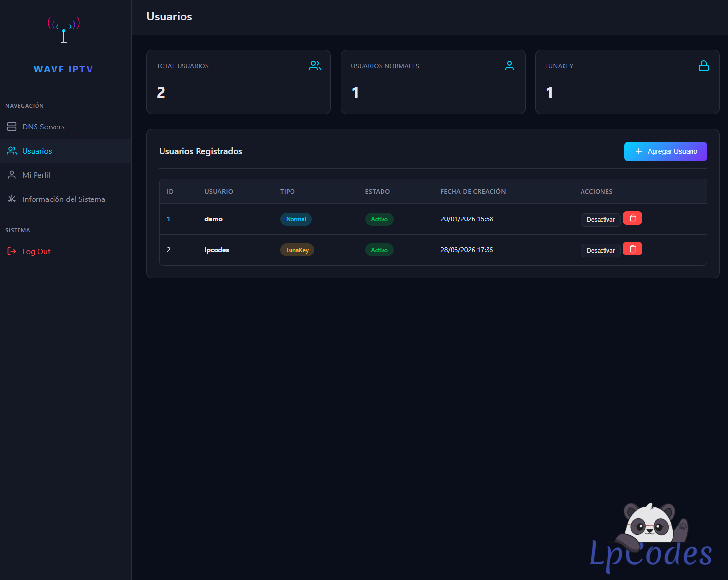Viewport: 728px width, 580px height.
Task: Select username lpcodes in table
Action: pyautogui.click(x=217, y=250)
